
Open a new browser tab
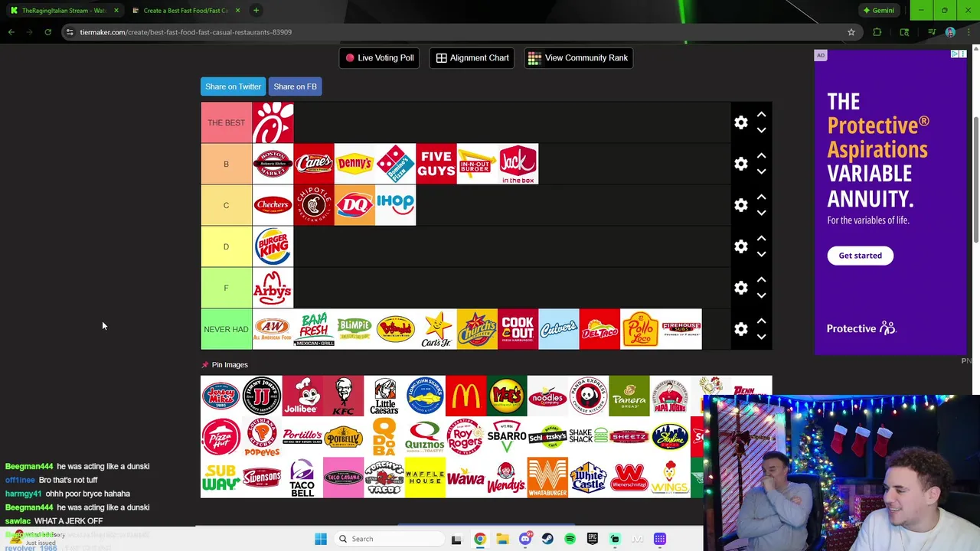[256, 11]
